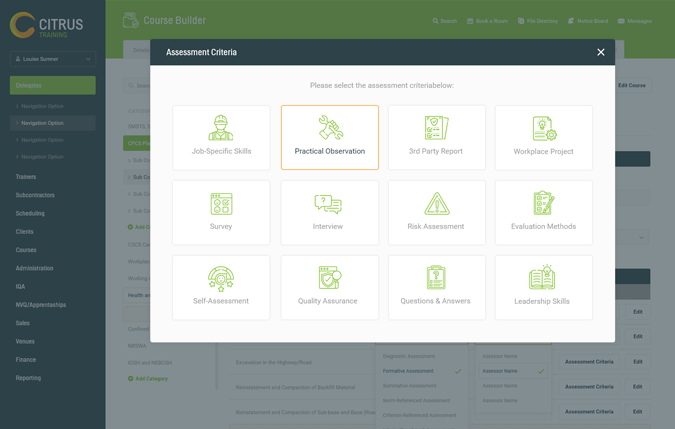Click the Workplace Project label
This screenshot has height=429, width=675.
click(x=543, y=151)
